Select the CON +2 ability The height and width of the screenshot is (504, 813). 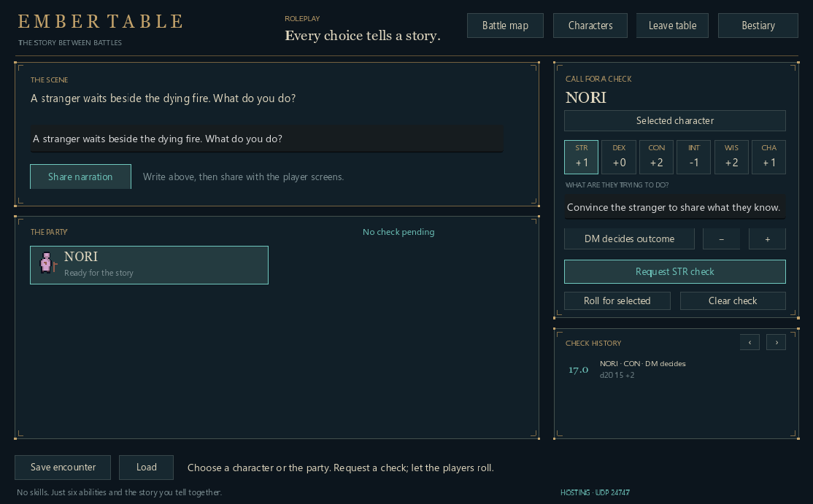coord(656,157)
